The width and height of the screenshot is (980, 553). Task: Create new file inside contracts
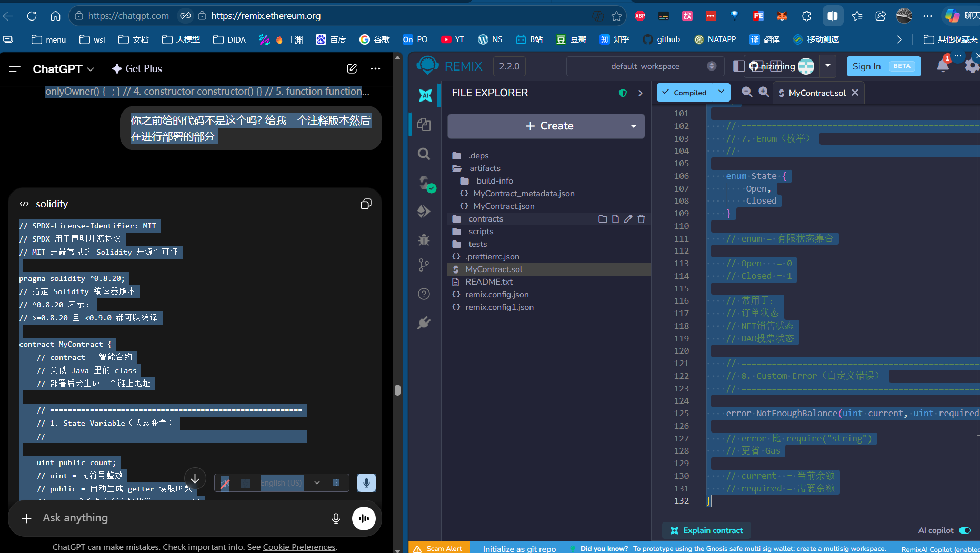click(x=615, y=219)
